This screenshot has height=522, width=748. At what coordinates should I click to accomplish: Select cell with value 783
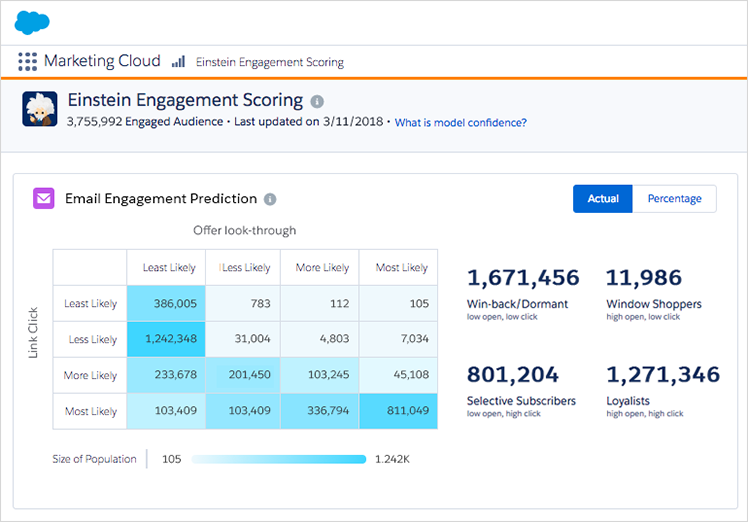243,303
